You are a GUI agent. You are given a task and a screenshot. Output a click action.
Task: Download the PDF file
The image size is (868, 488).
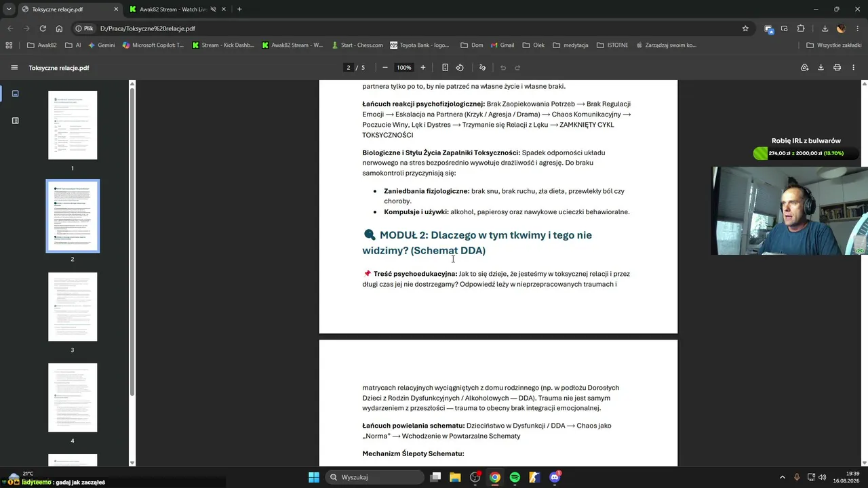click(x=821, y=68)
